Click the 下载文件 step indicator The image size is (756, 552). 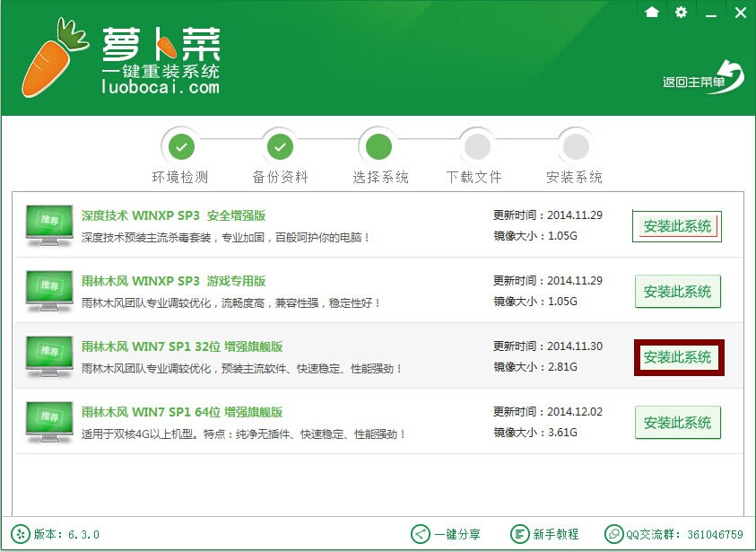pyautogui.click(x=476, y=145)
